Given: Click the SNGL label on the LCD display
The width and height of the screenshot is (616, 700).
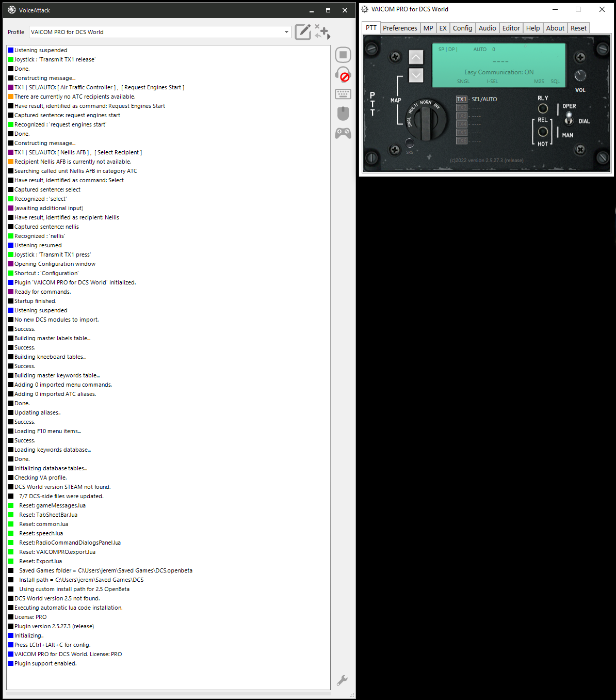Looking at the screenshot, I should tap(463, 82).
